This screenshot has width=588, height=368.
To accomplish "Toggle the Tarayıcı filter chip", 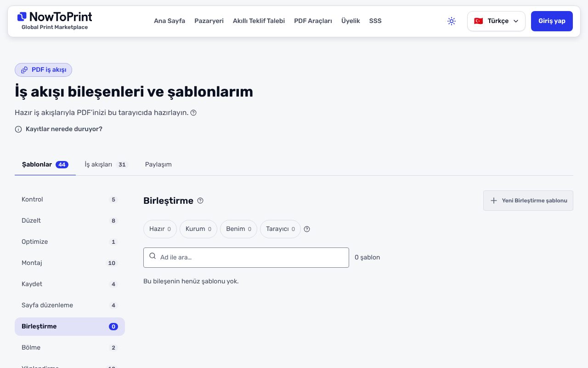I will [280, 229].
